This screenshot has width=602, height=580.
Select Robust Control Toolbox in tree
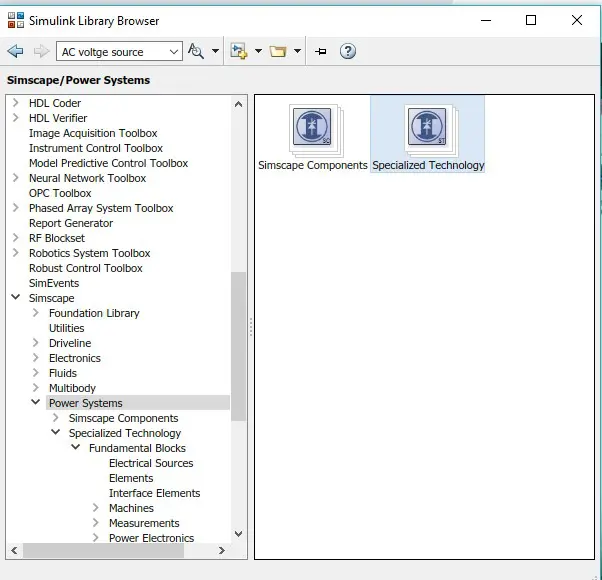pyautogui.click(x=86, y=268)
